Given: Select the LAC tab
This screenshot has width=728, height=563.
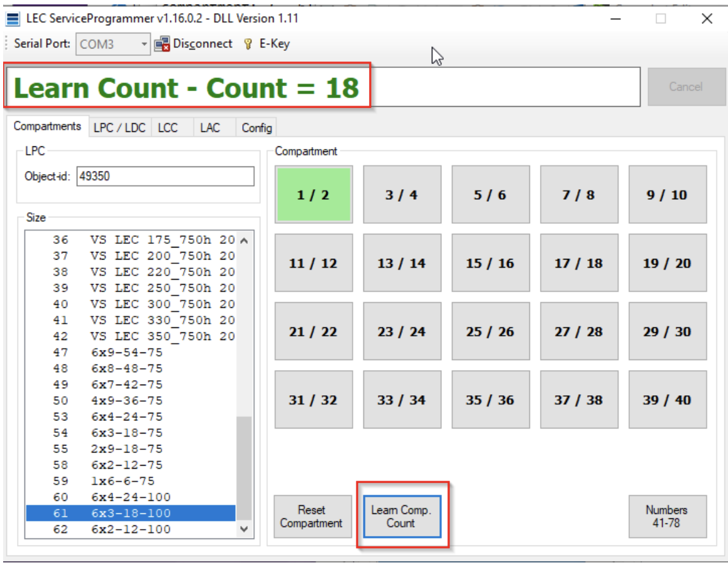Looking at the screenshot, I should pos(210,128).
